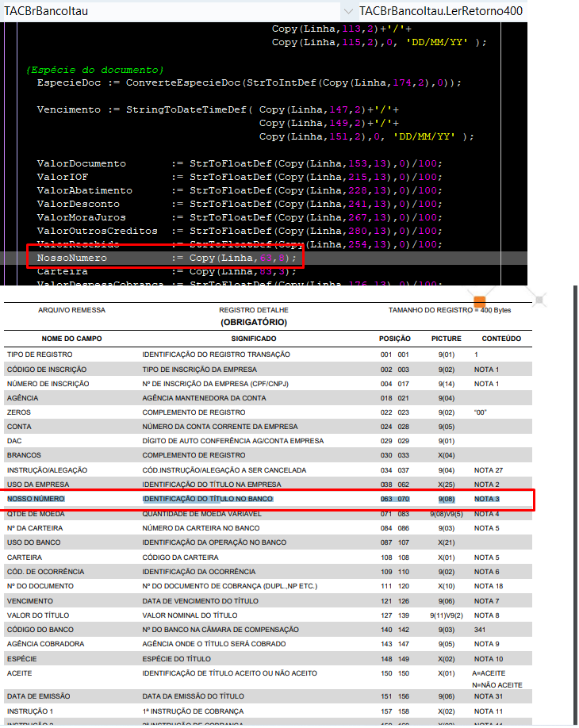Click the NÚMERO DE INSCRIÇÃO field name
This screenshot has width=579, height=728.
tap(48, 384)
